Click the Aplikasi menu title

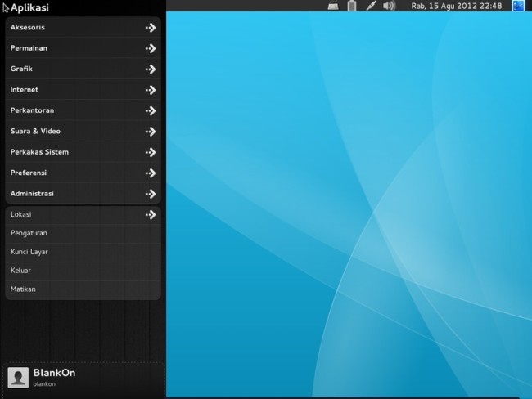pos(29,7)
